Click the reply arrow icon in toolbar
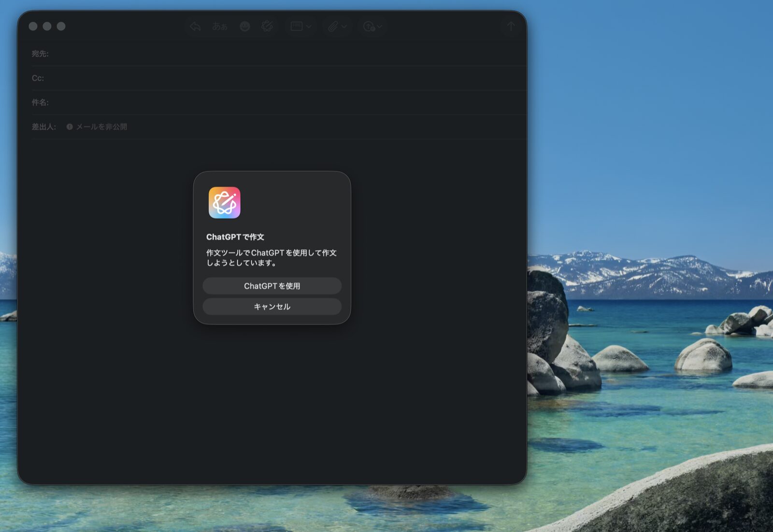The height and width of the screenshot is (532, 773). (x=195, y=26)
